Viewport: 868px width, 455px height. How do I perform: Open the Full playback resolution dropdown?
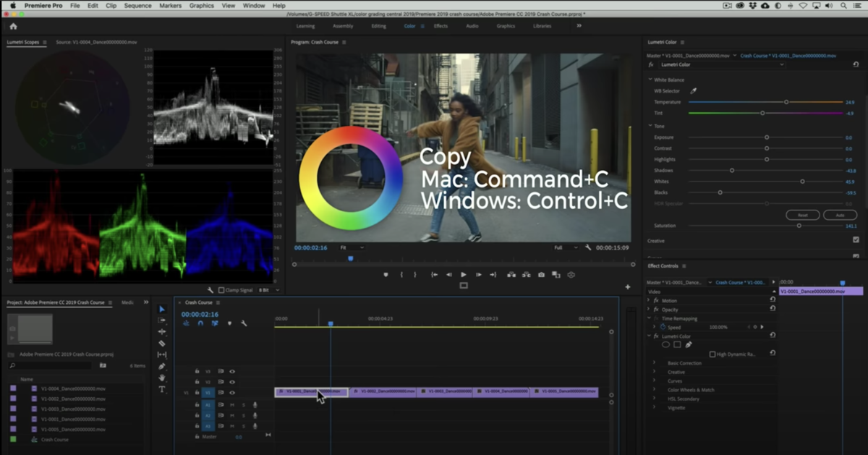566,247
